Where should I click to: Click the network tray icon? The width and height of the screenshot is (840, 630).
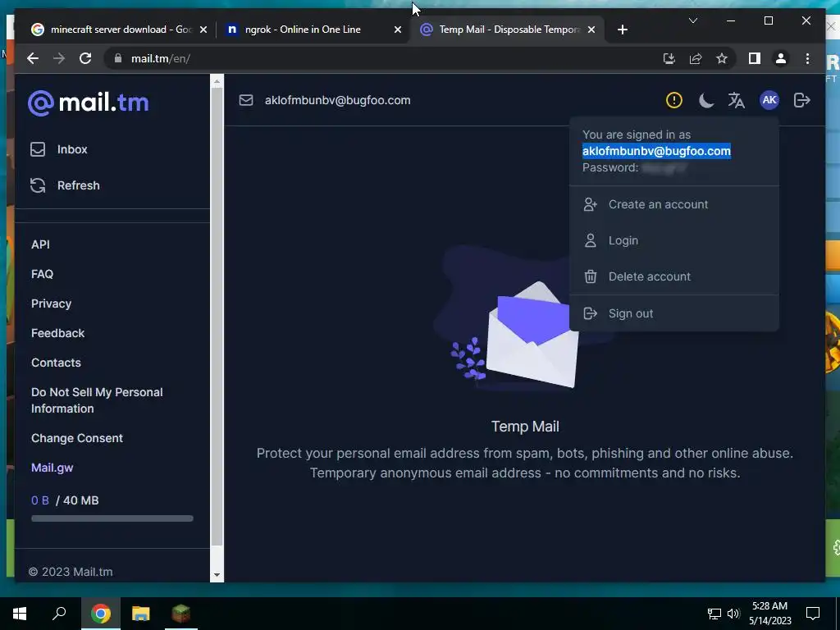coord(714,614)
